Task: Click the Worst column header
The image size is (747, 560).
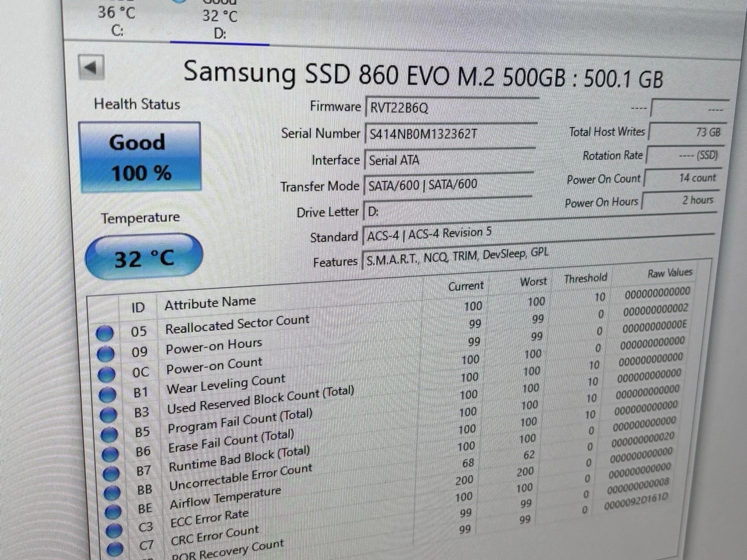Action: pos(534,281)
